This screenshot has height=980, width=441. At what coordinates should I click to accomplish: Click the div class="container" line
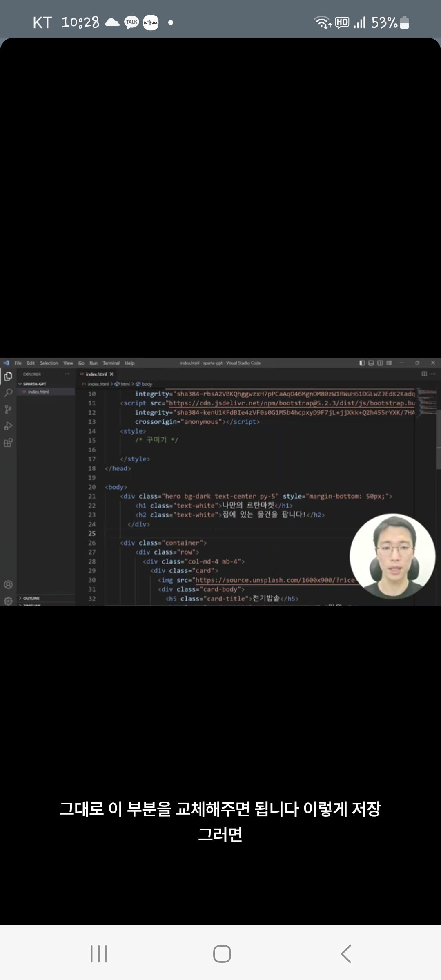(163, 543)
